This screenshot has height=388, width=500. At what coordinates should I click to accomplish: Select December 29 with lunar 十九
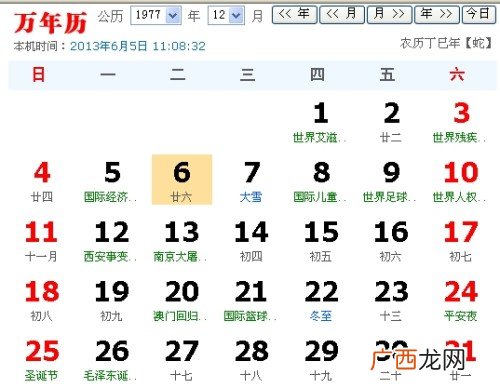click(321, 361)
